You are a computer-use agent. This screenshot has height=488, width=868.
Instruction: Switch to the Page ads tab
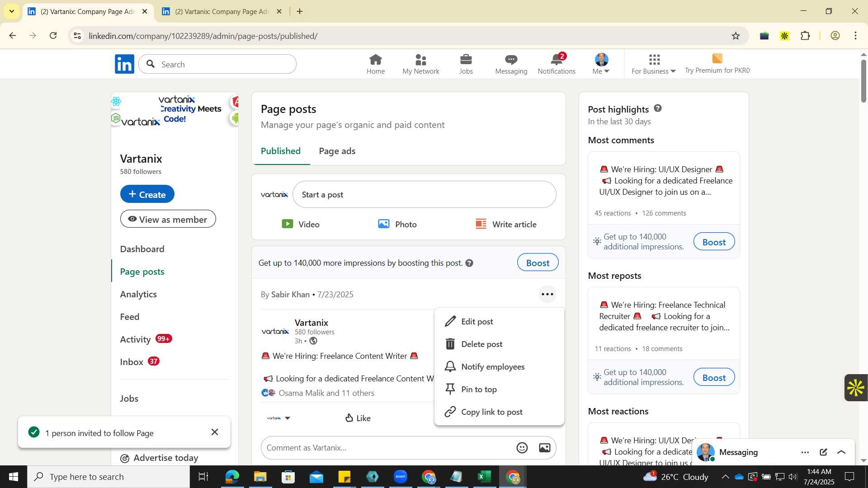click(x=337, y=151)
